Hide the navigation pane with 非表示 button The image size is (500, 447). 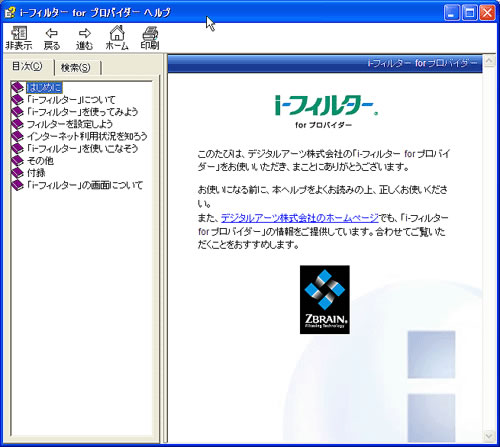point(19,38)
